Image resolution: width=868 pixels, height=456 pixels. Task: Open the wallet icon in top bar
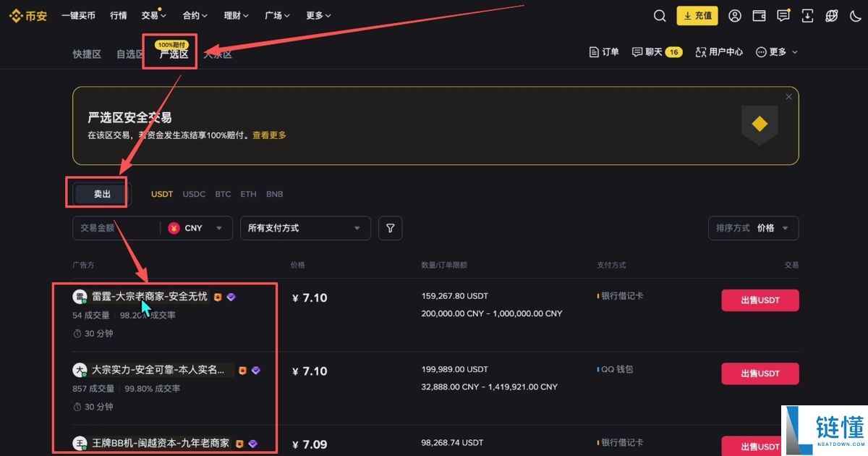pos(758,15)
